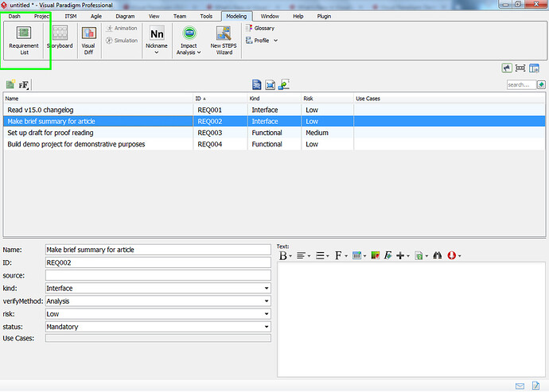The height and width of the screenshot is (392, 549).
Task: Click the fit-to-screen icon above the table
Action: 270,85
